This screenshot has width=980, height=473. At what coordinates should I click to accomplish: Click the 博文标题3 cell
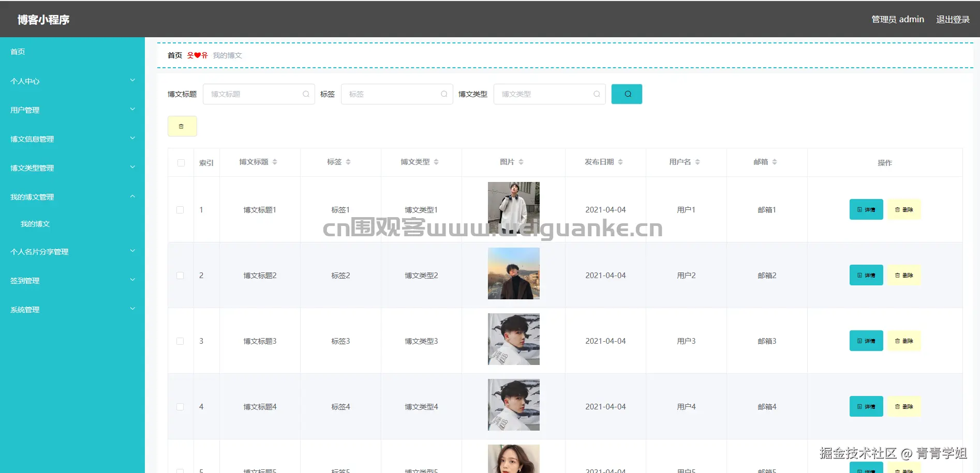point(260,341)
